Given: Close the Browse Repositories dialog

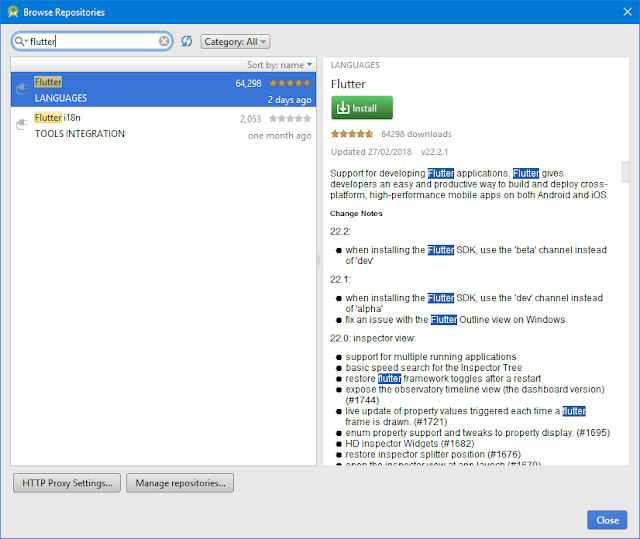Looking at the screenshot, I should (x=607, y=520).
